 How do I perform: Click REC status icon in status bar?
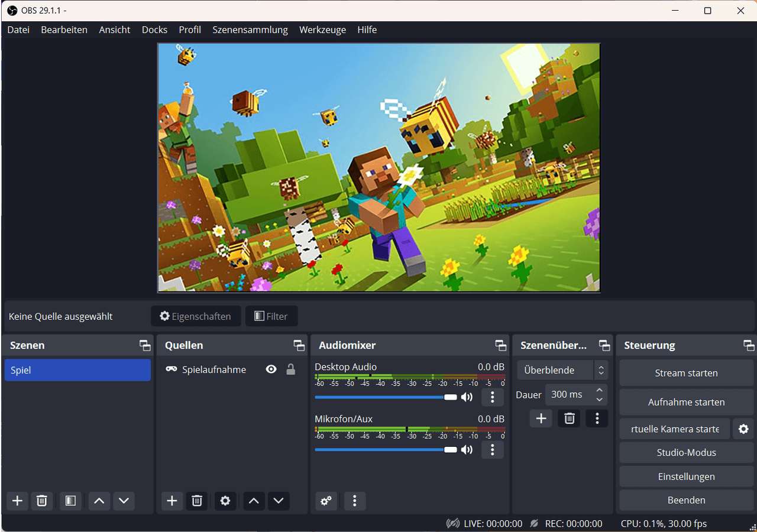534,524
